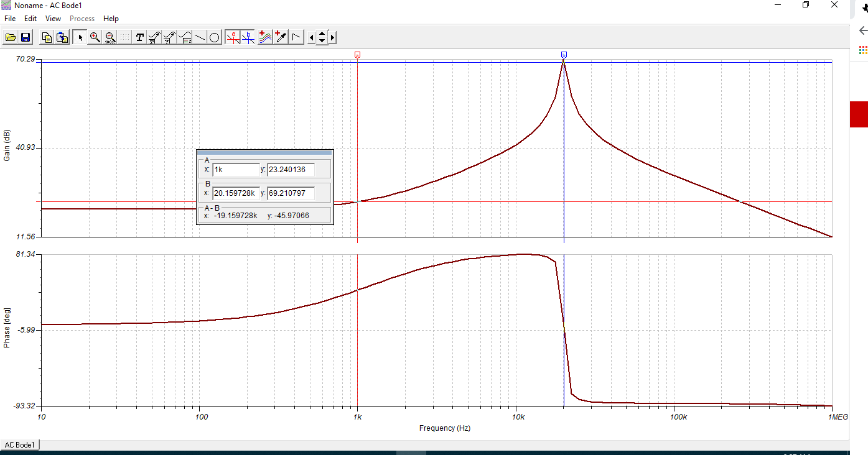Open the Process menu
This screenshot has width=868, height=455.
pos(82,19)
